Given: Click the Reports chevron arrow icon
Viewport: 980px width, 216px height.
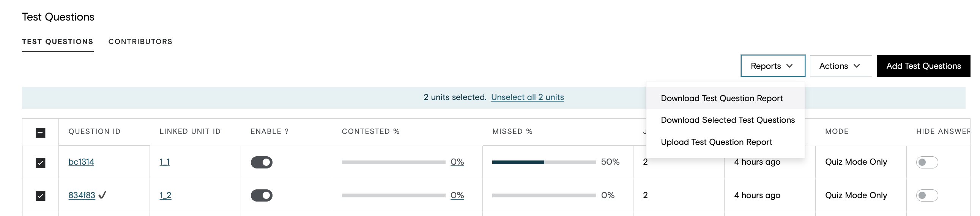Looking at the screenshot, I should tap(789, 66).
